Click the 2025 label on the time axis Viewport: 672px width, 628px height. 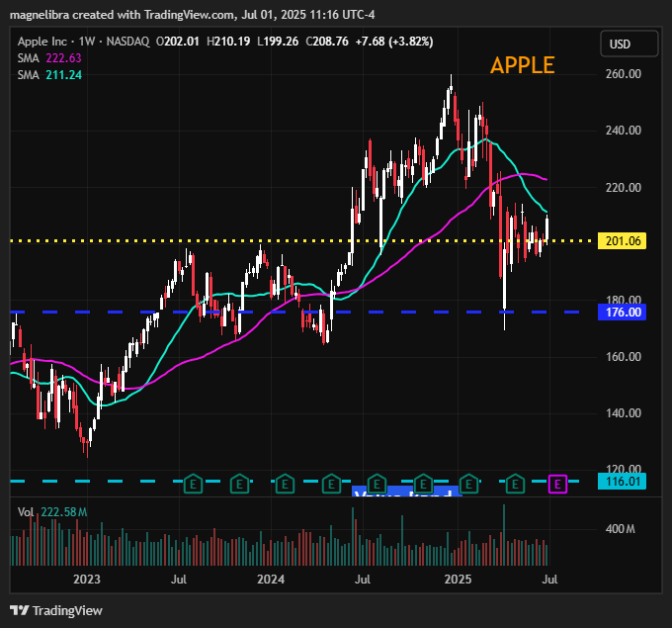click(458, 580)
